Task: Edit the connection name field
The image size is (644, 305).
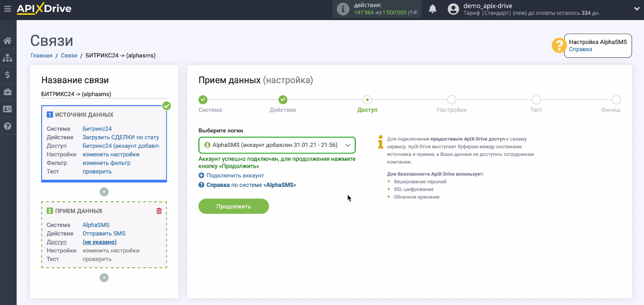Action: click(x=104, y=94)
